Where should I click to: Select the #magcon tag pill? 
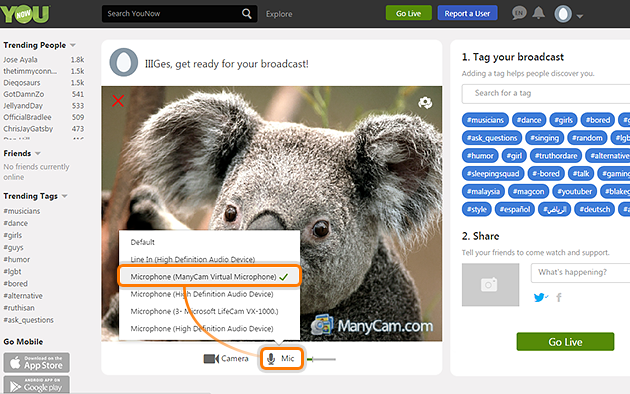528,191
